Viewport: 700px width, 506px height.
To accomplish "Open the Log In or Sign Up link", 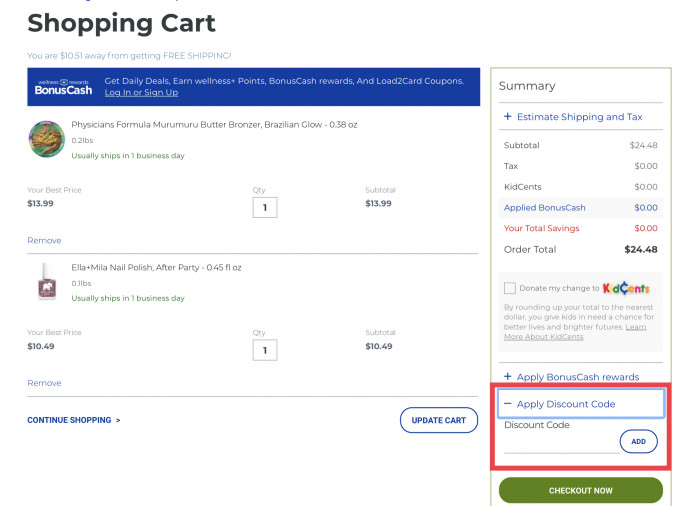I will (141, 92).
